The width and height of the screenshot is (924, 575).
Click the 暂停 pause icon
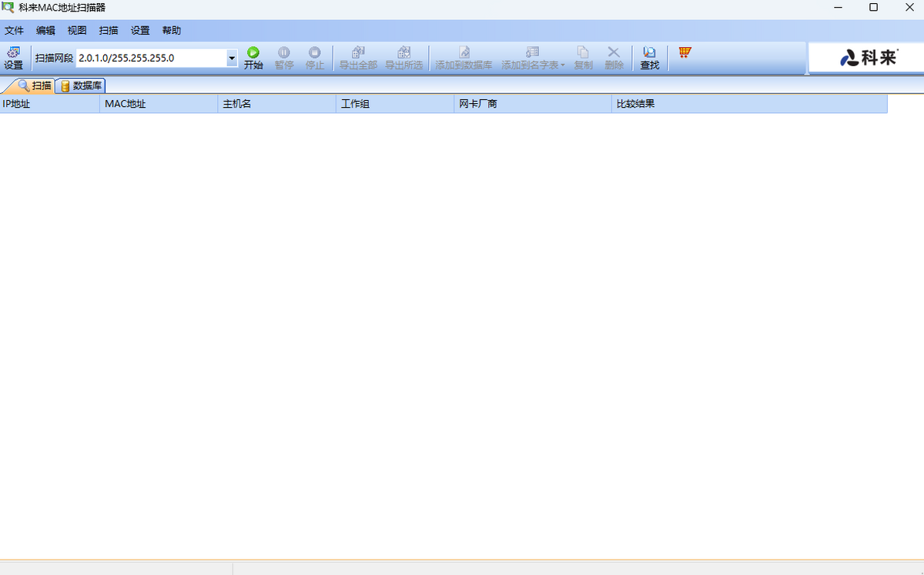tap(284, 58)
